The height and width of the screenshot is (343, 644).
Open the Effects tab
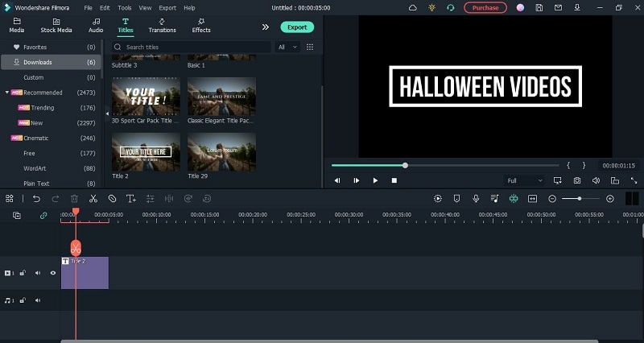[x=201, y=26]
